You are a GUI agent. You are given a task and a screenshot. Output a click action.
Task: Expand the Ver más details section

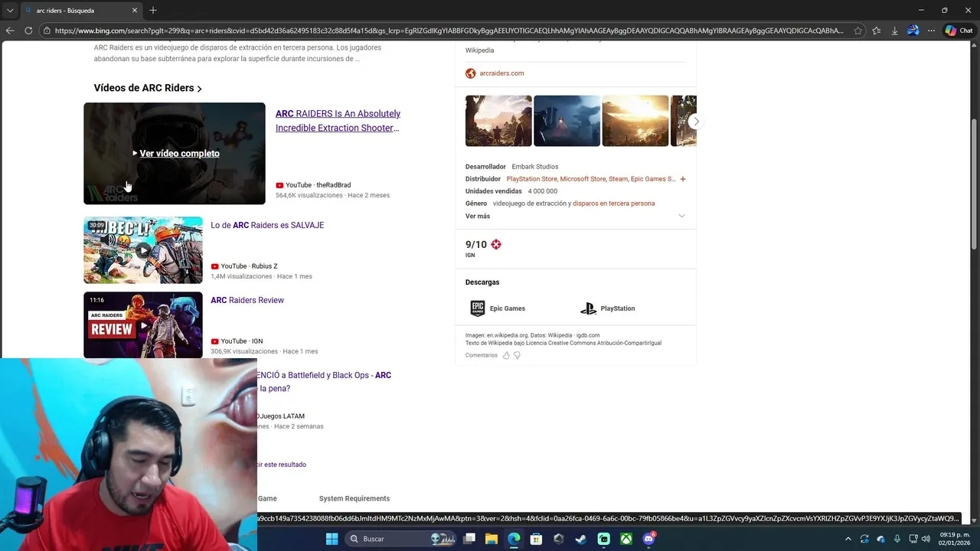(x=575, y=216)
